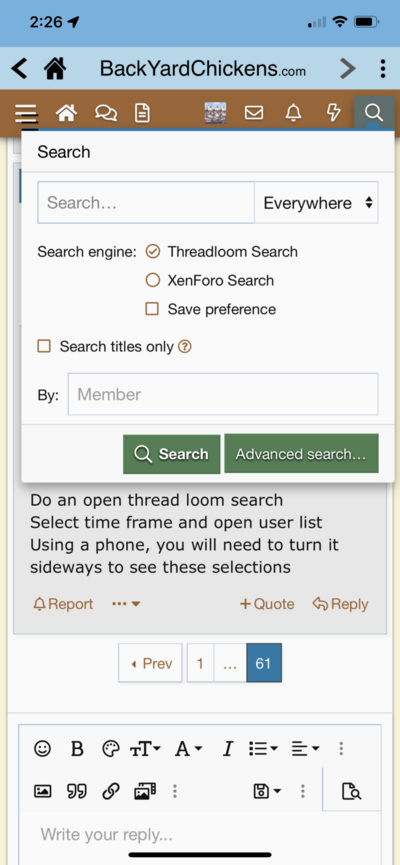Open the forums conversation bubbles icon
Screen dimensions: 400x865
105,114
